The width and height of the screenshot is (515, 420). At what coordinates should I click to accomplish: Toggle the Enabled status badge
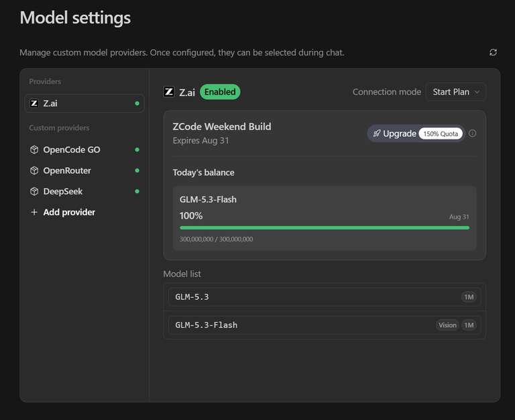pyautogui.click(x=220, y=92)
